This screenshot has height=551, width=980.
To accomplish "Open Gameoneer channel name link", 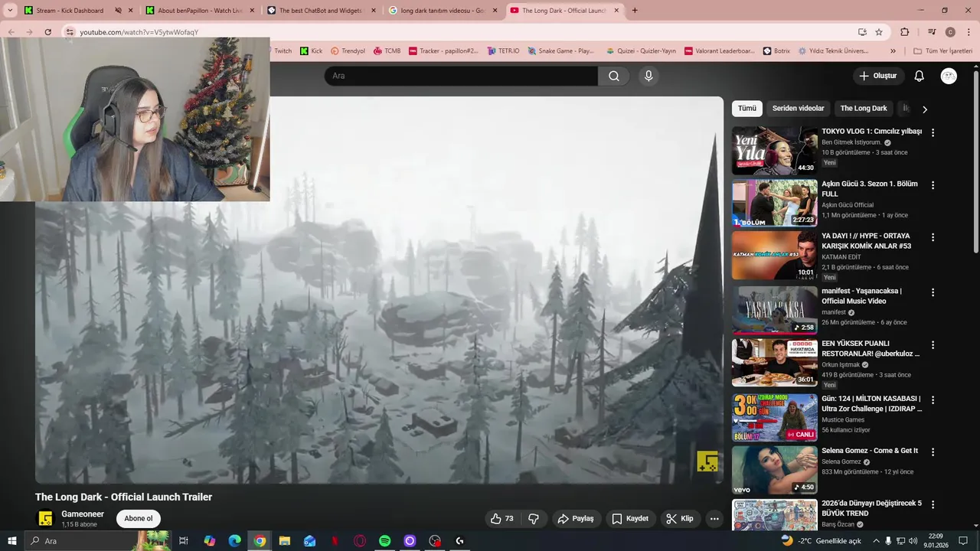I will [83, 514].
